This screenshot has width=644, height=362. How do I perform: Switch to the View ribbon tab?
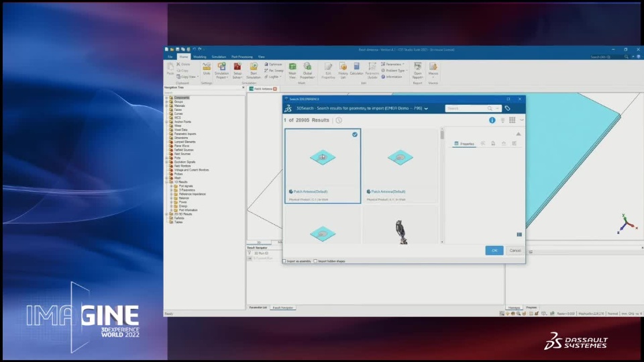(x=261, y=57)
